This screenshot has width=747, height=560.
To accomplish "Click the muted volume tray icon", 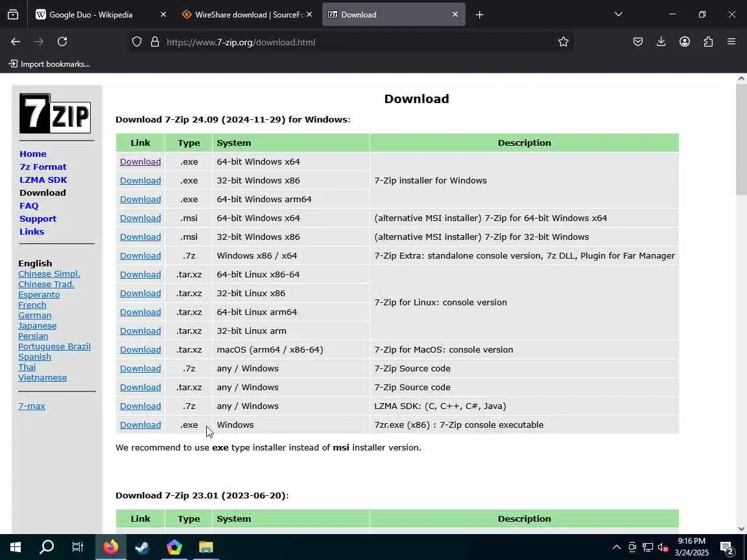I will tap(663, 547).
